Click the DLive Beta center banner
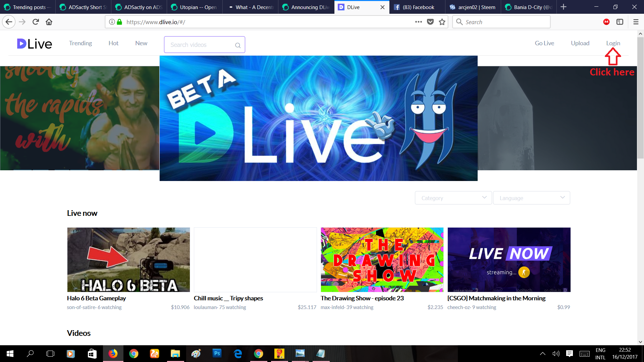The height and width of the screenshot is (362, 644). point(318,118)
